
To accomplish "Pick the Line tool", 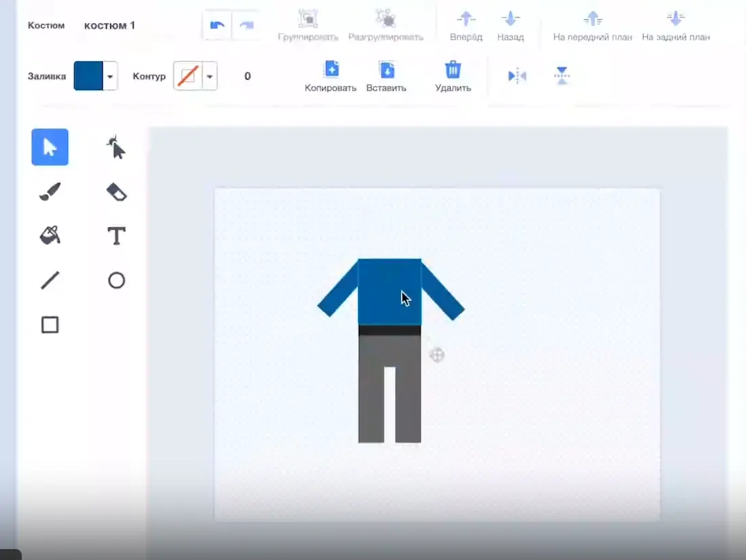I will 50,280.
